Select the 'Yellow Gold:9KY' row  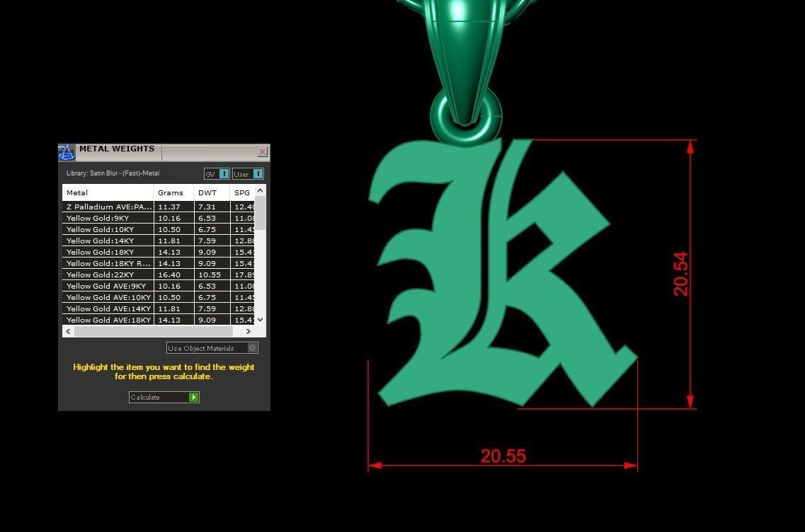point(158,218)
